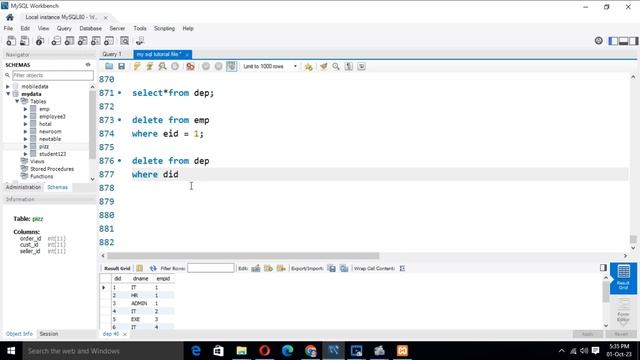
Task: Toggle Wrap Cell Content in results
Action: click(x=402, y=268)
